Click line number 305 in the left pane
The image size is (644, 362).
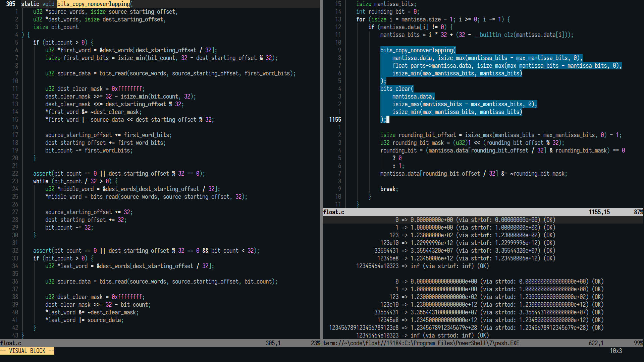coord(10,4)
